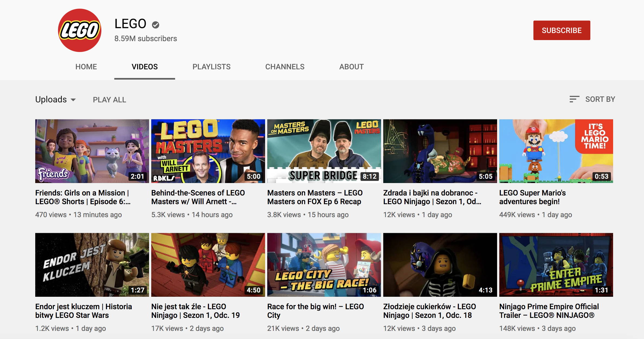644x339 pixels.
Task: Expand the Uploads dropdown
Action: click(56, 99)
